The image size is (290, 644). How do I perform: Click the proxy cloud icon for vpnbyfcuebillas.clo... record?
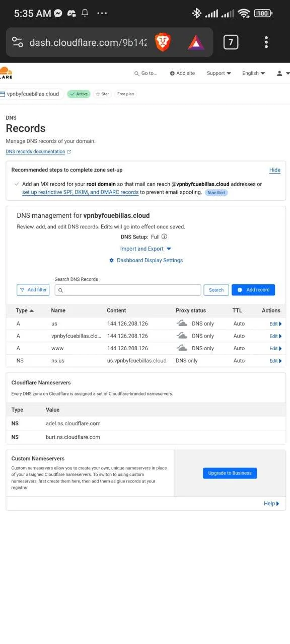pos(182,336)
